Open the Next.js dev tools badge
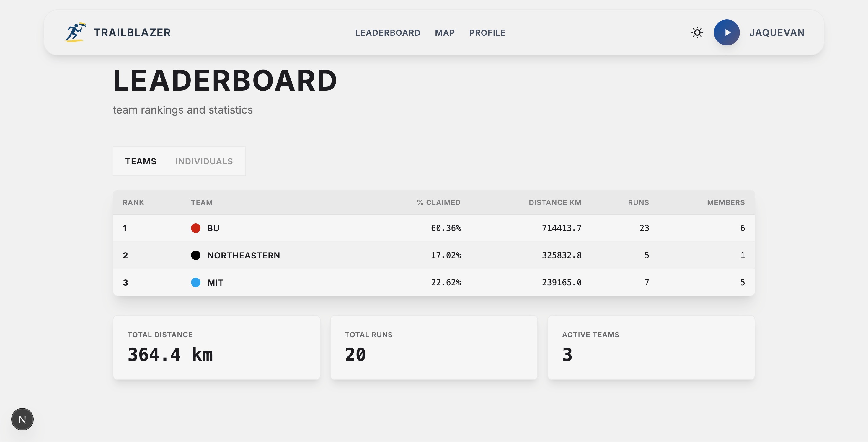 22,419
